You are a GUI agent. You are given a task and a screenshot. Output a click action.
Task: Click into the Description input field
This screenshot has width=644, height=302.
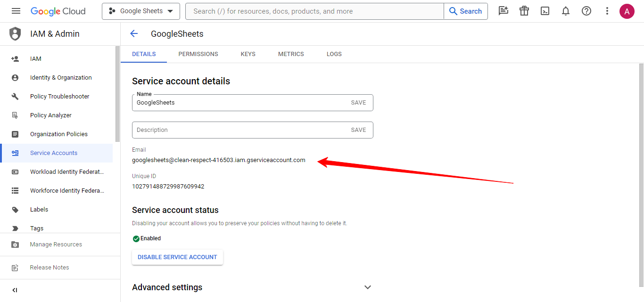238,130
